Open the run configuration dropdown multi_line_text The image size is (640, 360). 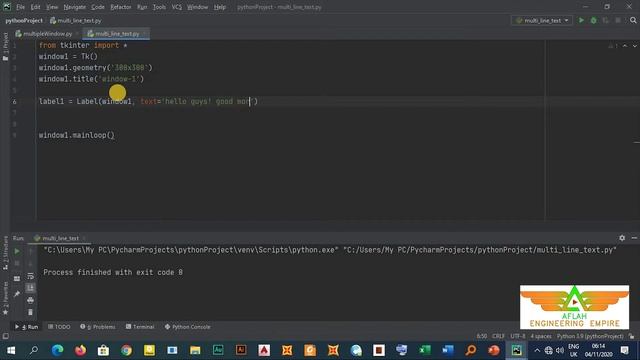coord(542,20)
